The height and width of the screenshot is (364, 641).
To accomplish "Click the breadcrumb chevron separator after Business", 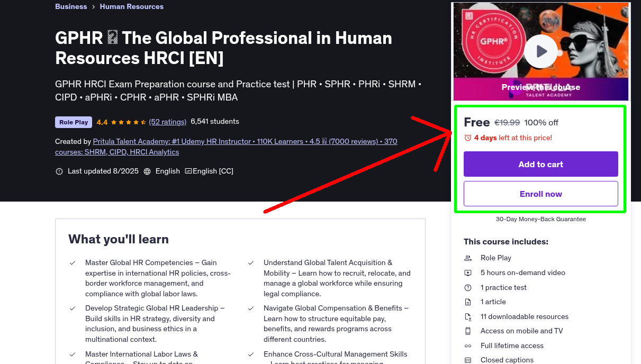I will coord(93,7).
